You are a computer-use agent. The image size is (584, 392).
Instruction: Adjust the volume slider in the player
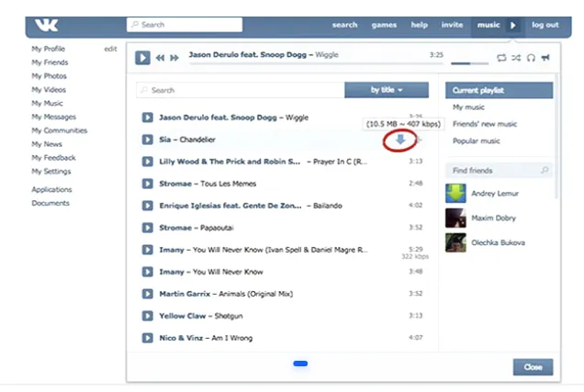469,63
